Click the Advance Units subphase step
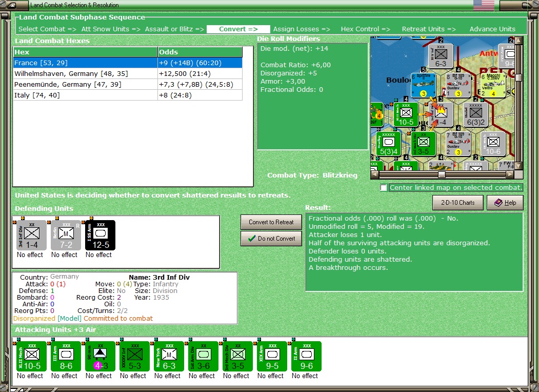The width and height of the screenshot is (539, 392). [492, 29]
